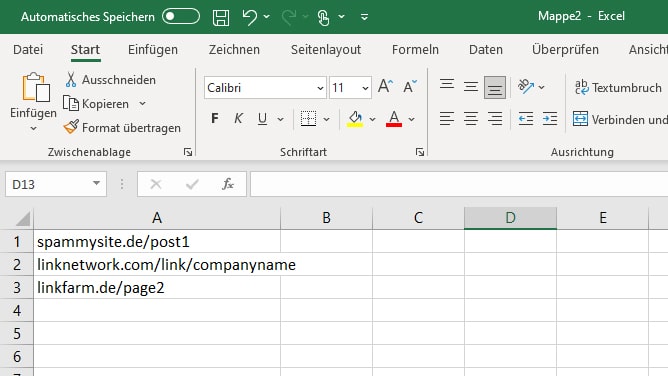The image size is (668, 376).
Task: Click Format übertragen
Action: 122,127
